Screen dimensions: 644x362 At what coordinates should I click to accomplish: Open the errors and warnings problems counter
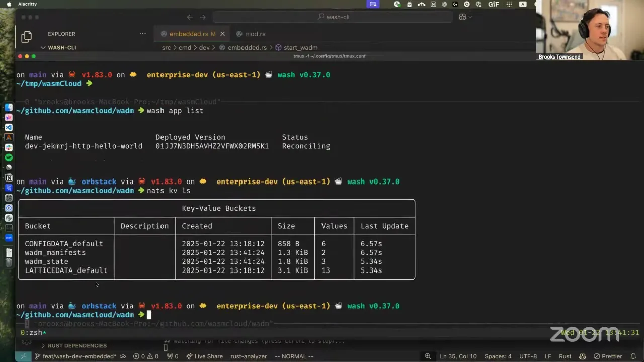(146, 356)
